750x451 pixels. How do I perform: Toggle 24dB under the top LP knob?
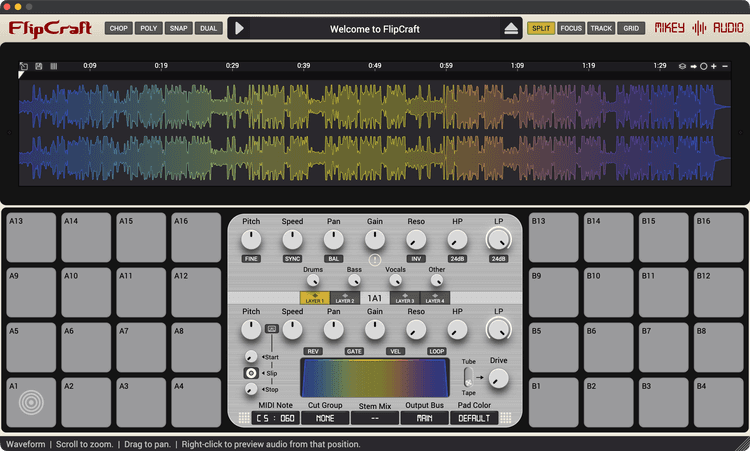tap(498, 259)
